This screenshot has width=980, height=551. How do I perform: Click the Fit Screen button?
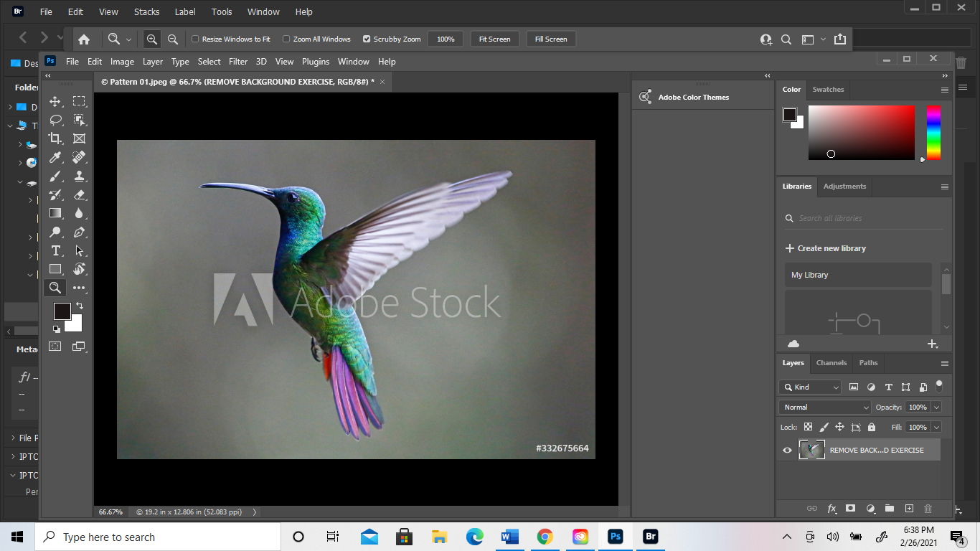pyautogui.click(x=494, y=39)
